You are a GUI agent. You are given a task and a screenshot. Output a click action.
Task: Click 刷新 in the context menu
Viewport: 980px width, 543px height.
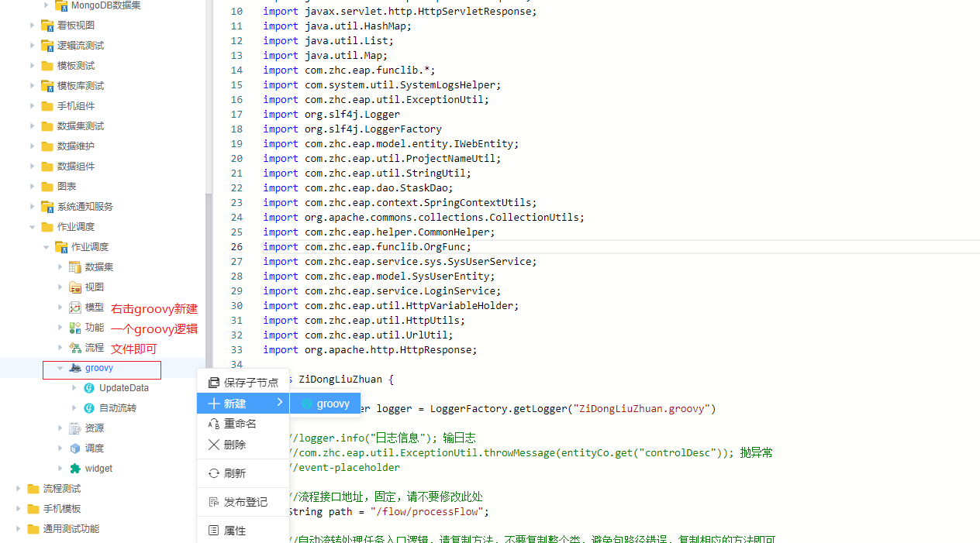234,473
